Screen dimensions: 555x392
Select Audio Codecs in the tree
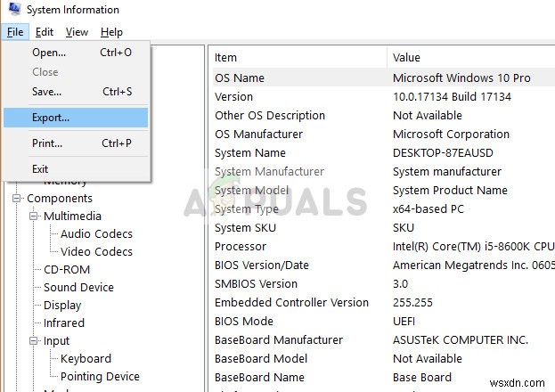(x=96, y=234)
